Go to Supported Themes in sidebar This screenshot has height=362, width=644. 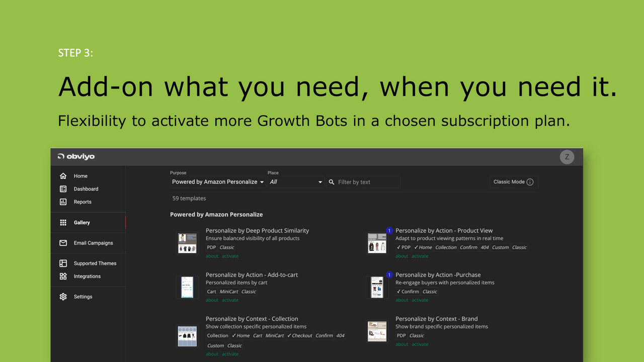95,263
